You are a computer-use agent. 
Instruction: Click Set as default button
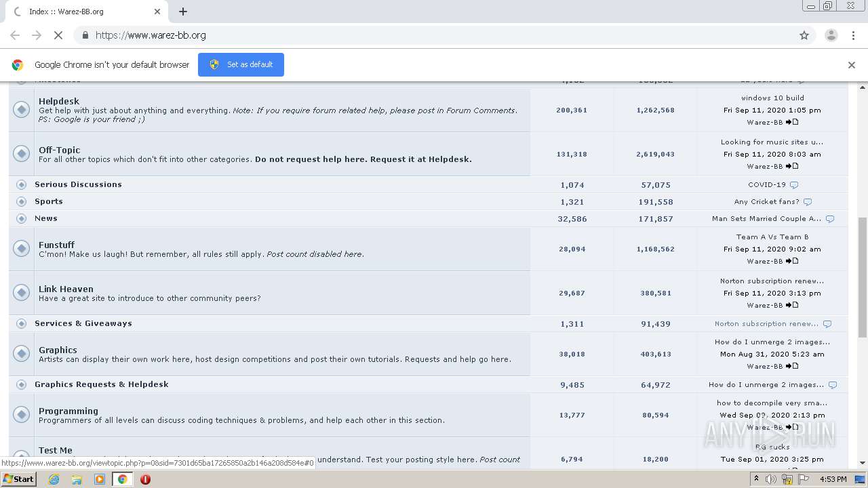pos(241,64)
